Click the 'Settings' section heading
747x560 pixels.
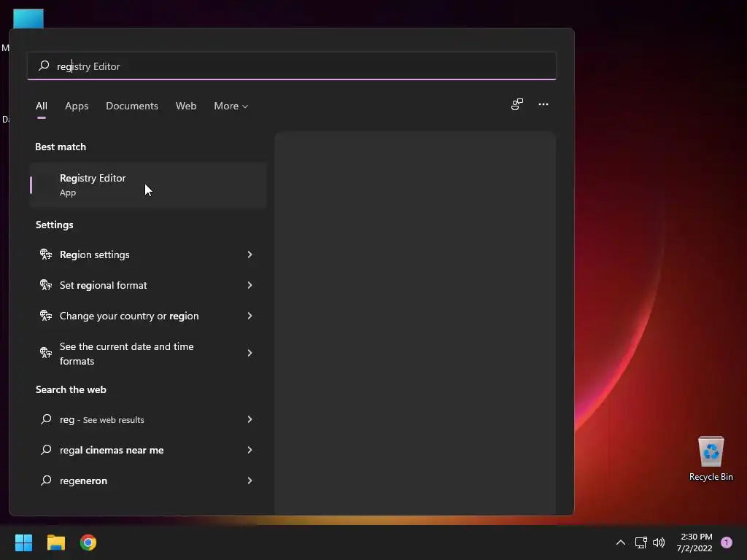[x=54, y=225]
